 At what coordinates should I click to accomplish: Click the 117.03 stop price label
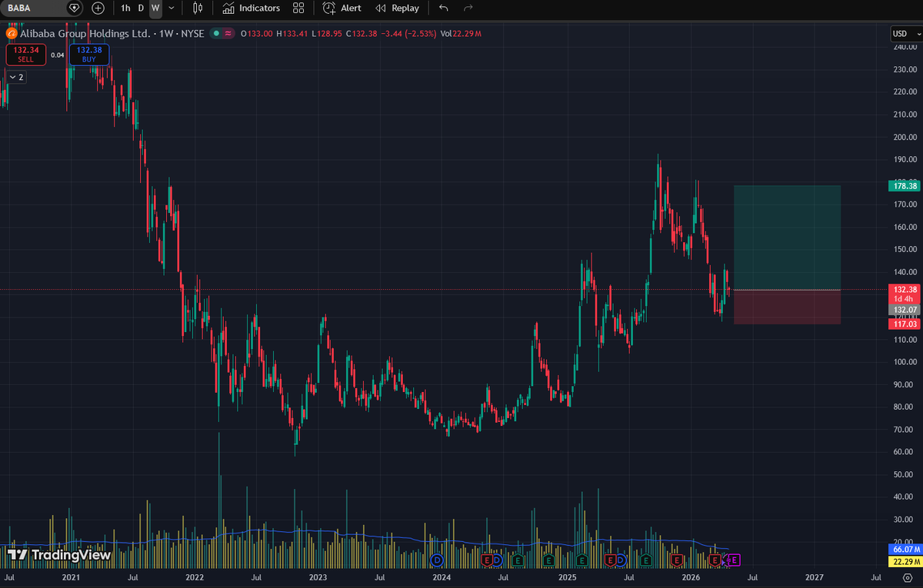point(905,324)
